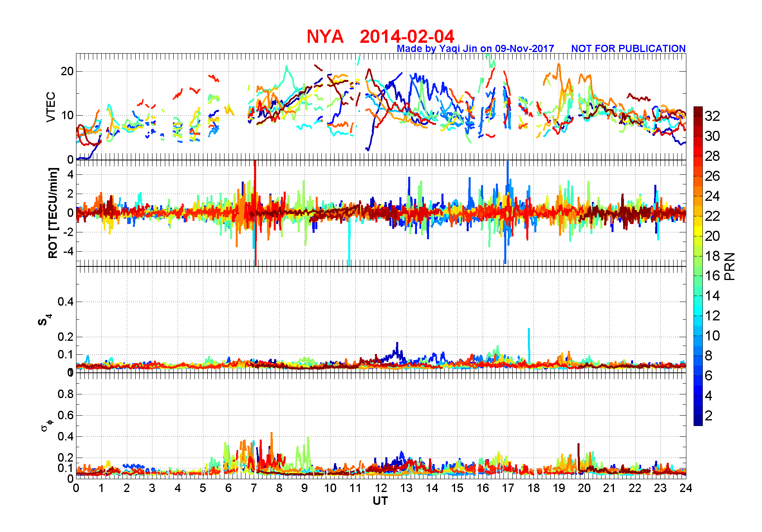
Task: Pick the dark red top of the PRN colorbar
Action: [x=698, y=111]
